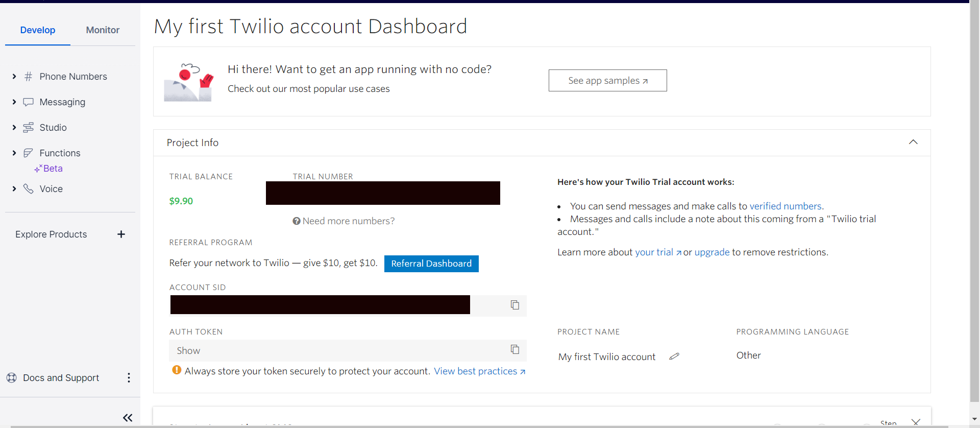Click the scrollbar down arrow
The image size is (980, 428).
click(974, 419)
